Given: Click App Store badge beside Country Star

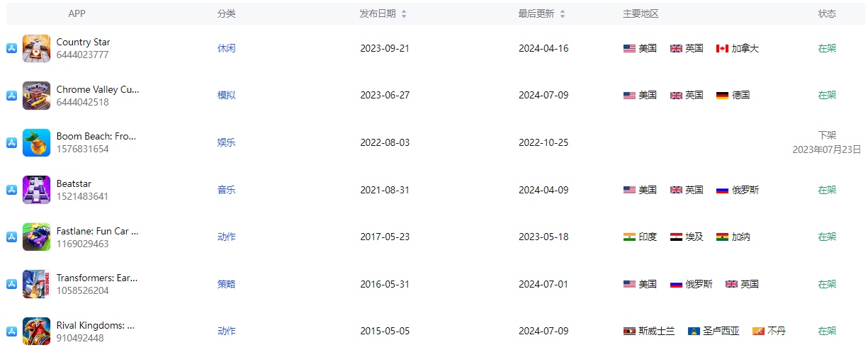Looking at the screenshot, I should coord(11,48).
